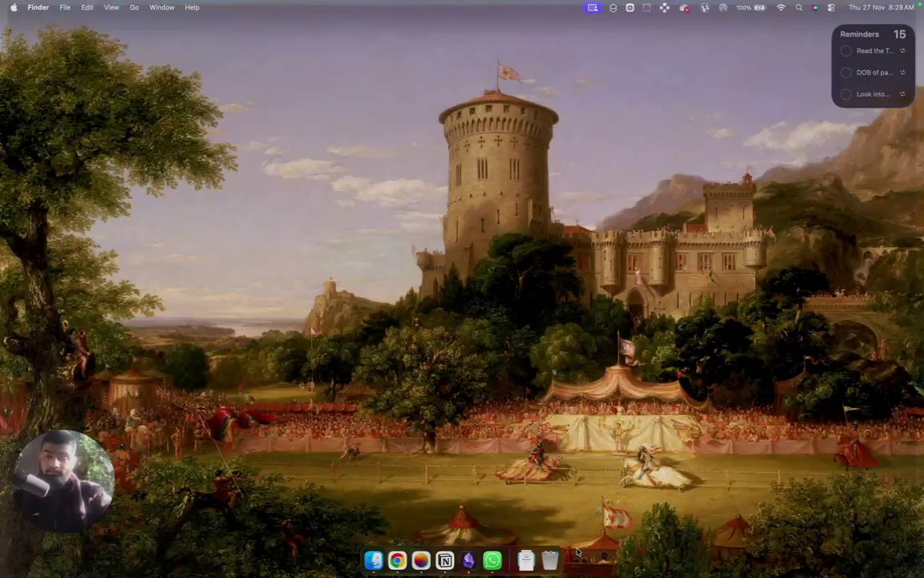This screenshot has height=578, width=924.
Task: Complete the "DOB of pa..." reminder
Action: (845, 72)
